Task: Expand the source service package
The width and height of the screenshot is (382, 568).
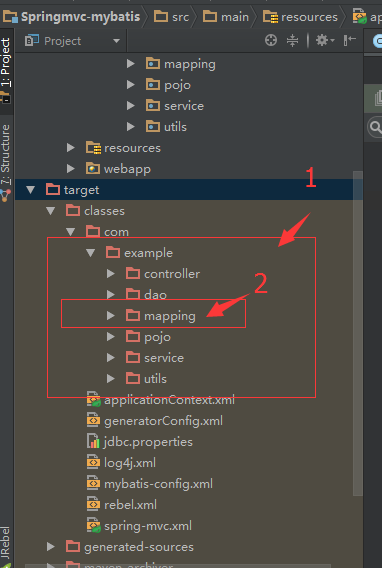Action: (131, 106)
